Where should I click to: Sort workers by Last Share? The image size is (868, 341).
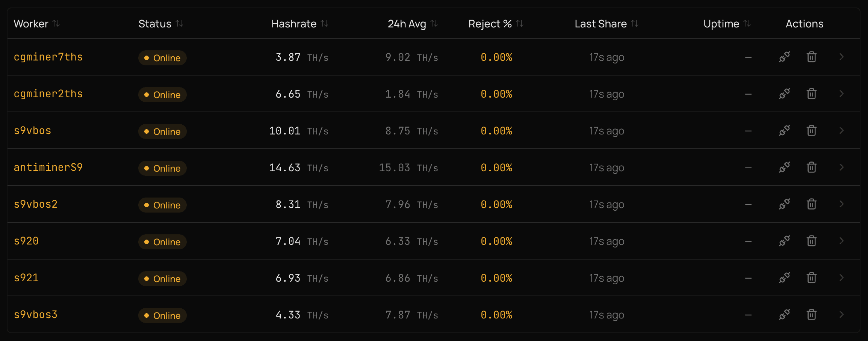[635, 23]
